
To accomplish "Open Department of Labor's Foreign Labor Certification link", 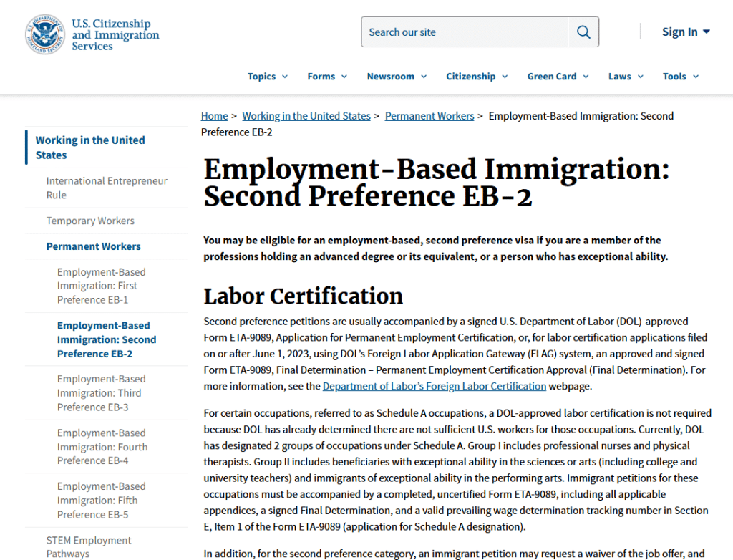I will (x=435, y=386).
